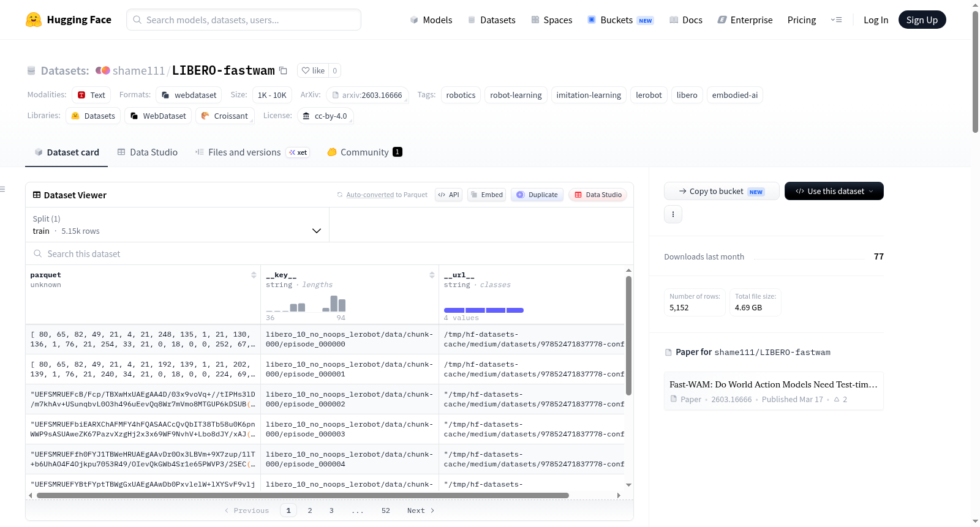980x527 pixels.
Task: Open the Docs page
Action: [x=686, y=20]
